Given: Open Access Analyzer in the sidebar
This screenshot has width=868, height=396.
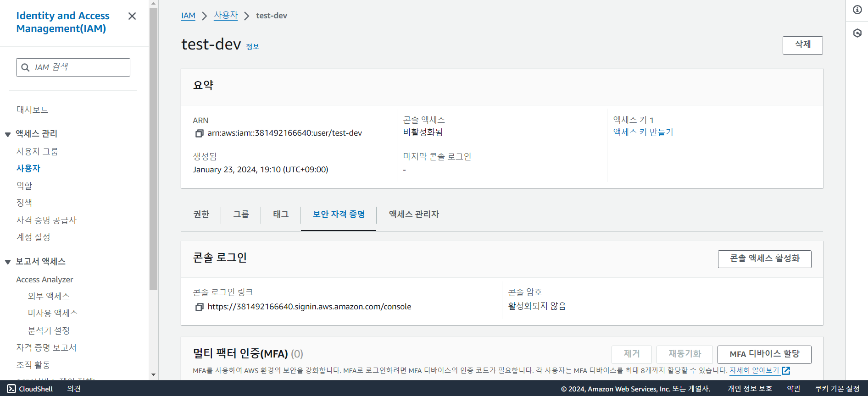Looking at the screenshot, I should (x=45, y=280).
